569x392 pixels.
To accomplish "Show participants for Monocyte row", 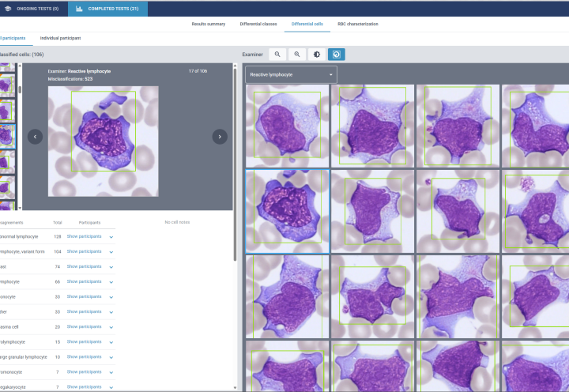I will tap(84, 296).
